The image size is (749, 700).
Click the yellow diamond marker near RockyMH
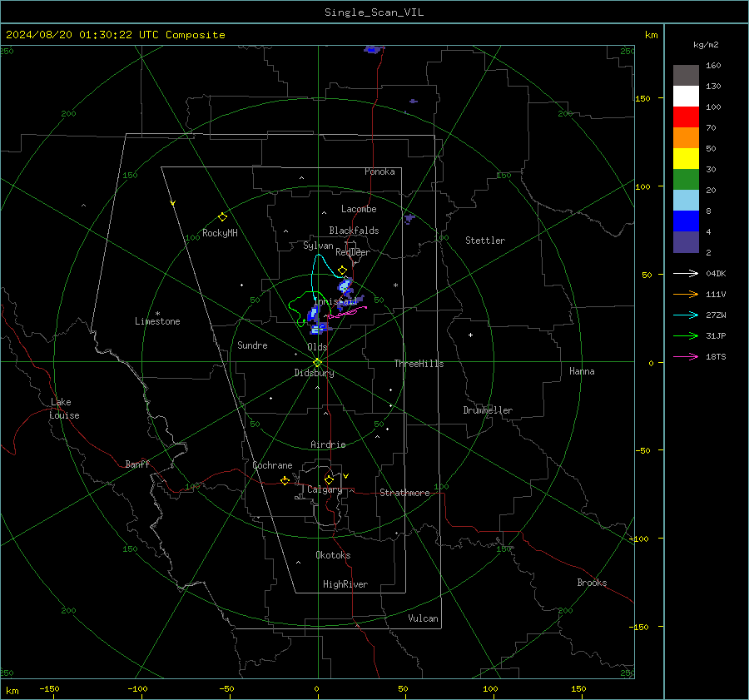(222, 217)
